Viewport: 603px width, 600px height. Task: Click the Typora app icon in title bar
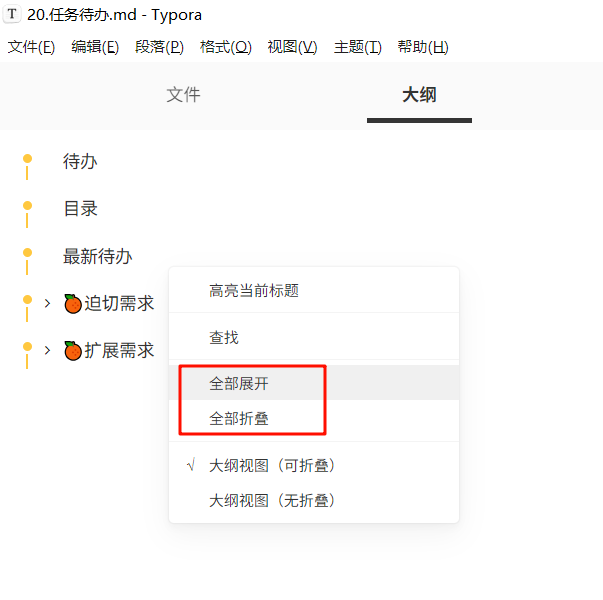point(12,14)
